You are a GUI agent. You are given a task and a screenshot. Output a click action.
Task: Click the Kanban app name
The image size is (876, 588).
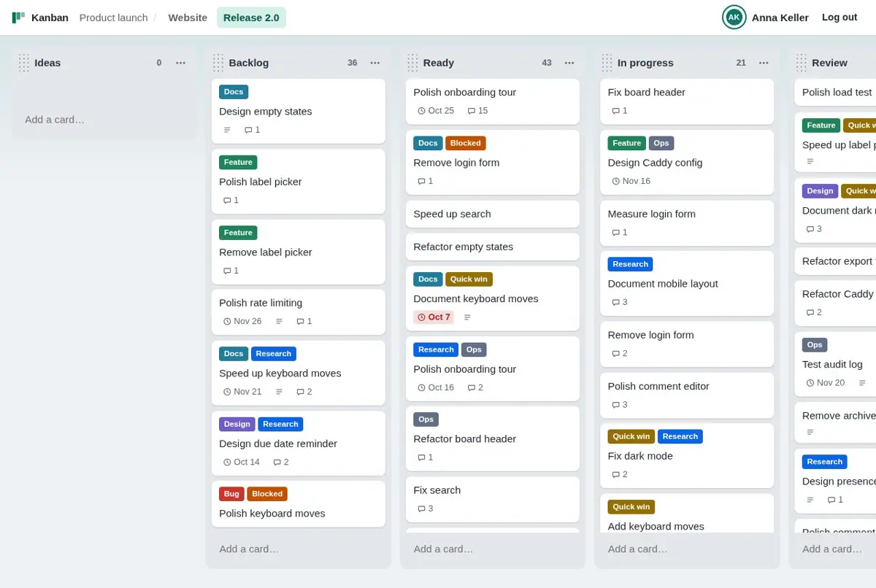coord(50,18)
